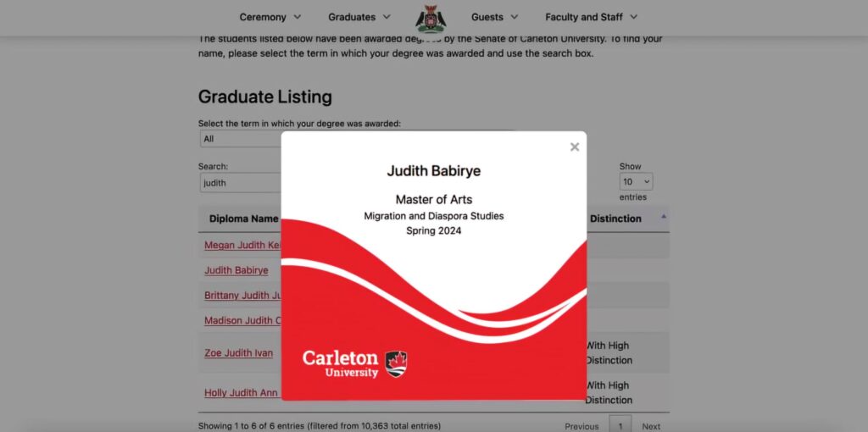Click the Showing 1 to 6 entries text
Image resolution: width=868 pixels, height=432 pixels.
(320, 426)
